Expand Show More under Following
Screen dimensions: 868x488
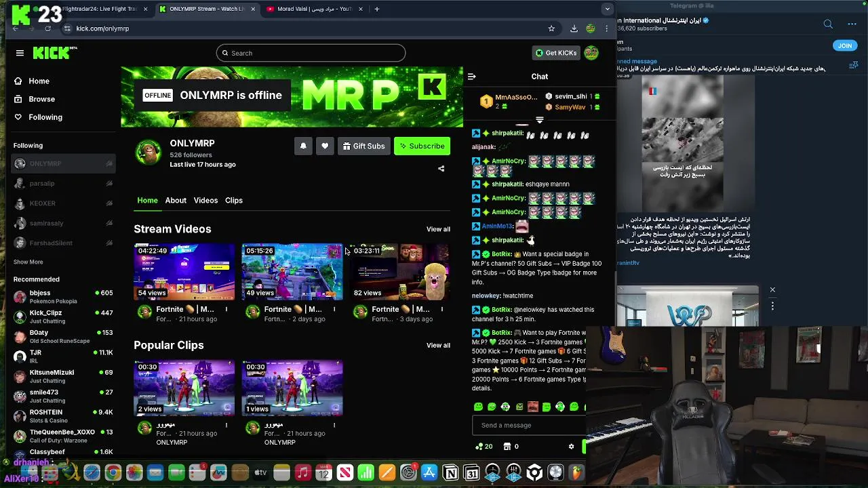(x=28, y=262)
